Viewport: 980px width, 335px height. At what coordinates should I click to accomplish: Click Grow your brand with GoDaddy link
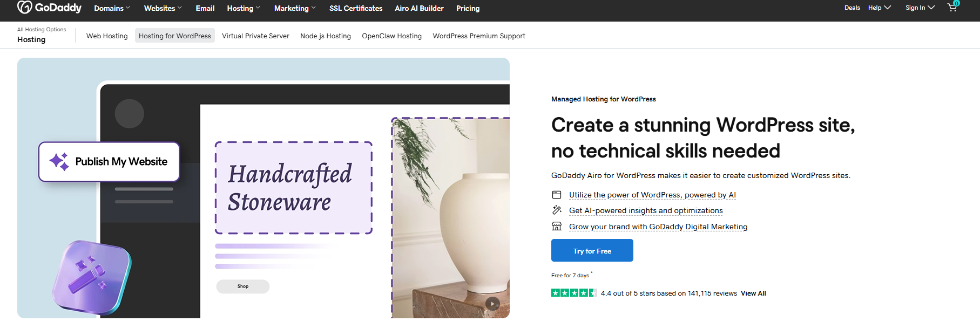pyautogui.click(x=658, y=227)
